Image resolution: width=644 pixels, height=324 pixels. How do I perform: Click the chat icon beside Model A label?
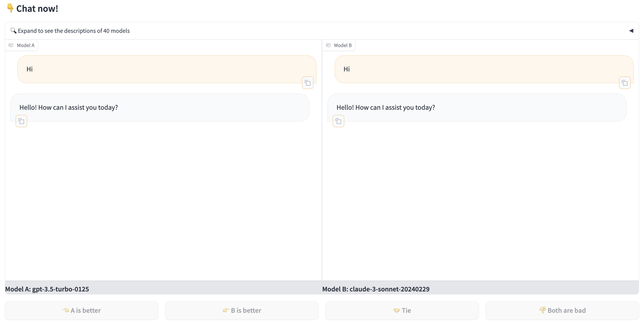tap(11, 45)
